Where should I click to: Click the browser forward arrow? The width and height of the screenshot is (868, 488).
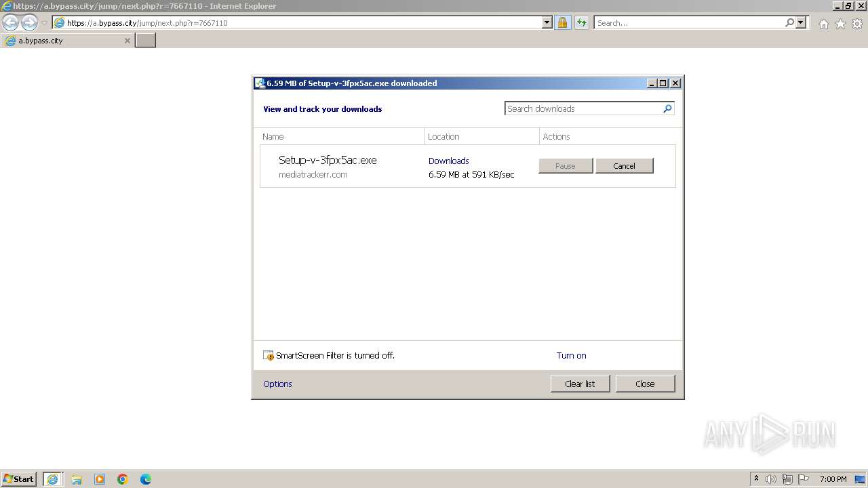pos(29,22)
